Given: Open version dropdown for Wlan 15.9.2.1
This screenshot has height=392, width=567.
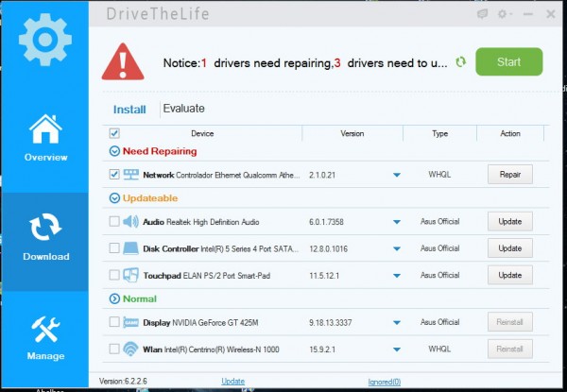Looking at the screenshot, I should pos(397,349).
